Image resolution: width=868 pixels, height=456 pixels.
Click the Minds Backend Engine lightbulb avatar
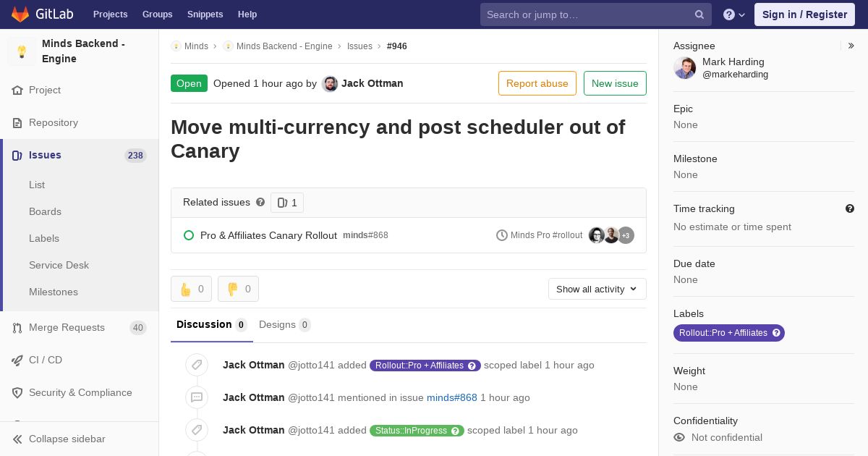22,51
